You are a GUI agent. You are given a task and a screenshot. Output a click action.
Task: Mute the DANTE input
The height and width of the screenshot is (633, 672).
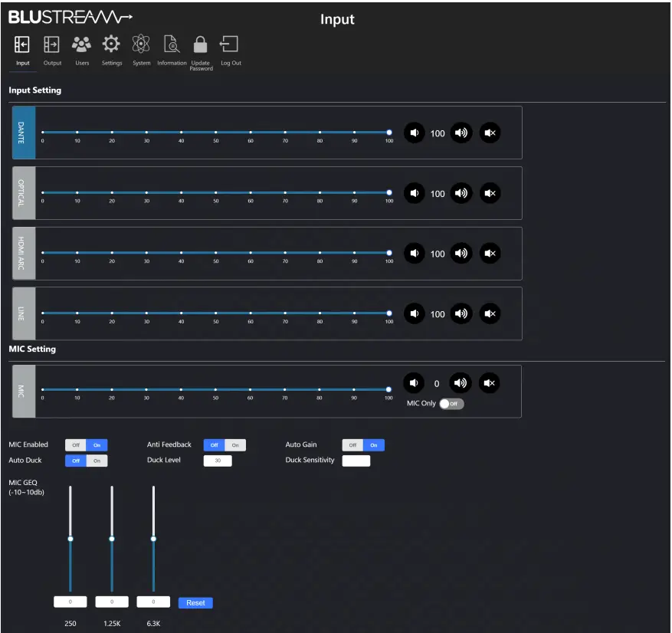tap(490, 131)
